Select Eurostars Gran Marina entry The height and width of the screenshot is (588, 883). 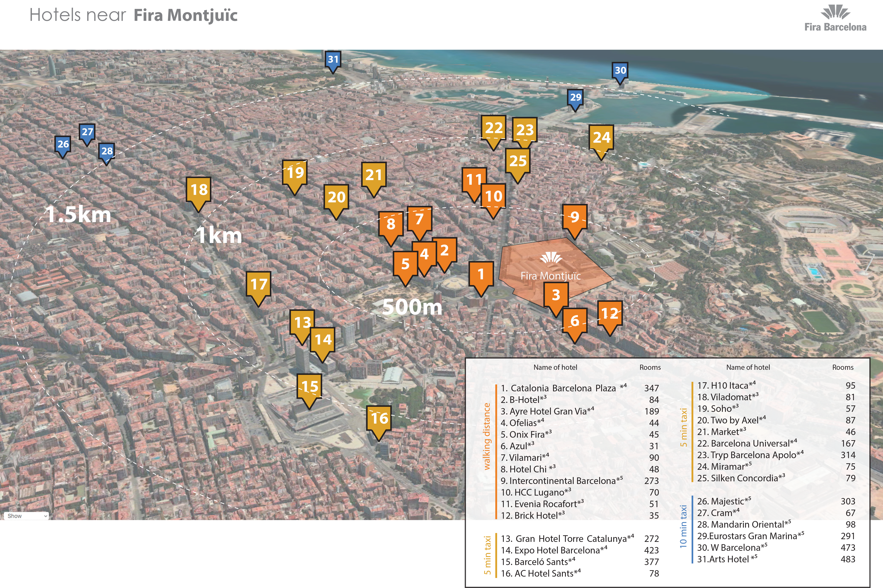[x=776, y=536]
